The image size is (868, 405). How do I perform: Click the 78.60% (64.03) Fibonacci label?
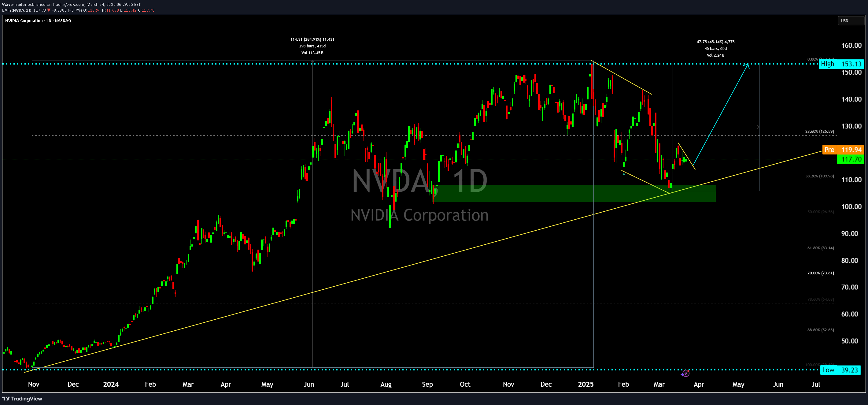point(821,299)
